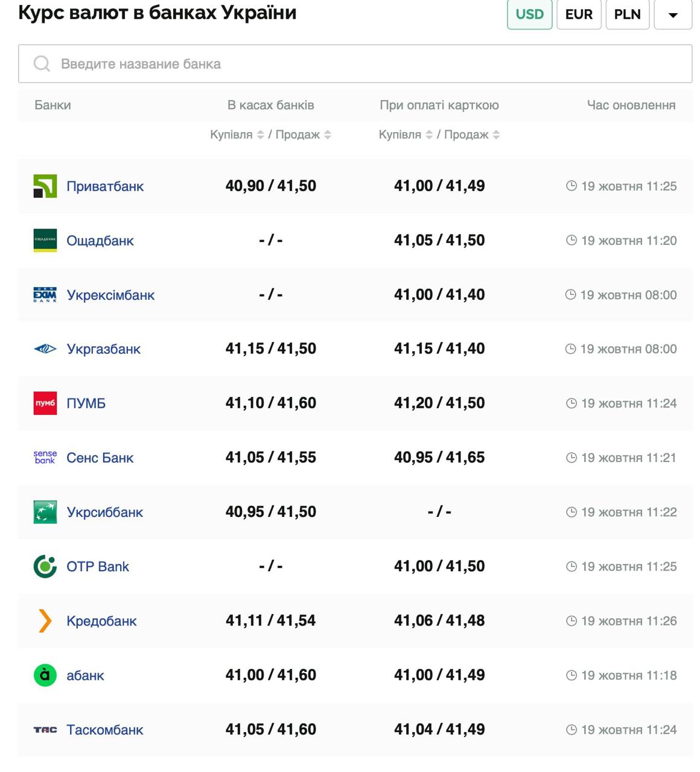Click the Sense Bank logo icon
This screenshot has width=700, height=772.
(45, 457)
